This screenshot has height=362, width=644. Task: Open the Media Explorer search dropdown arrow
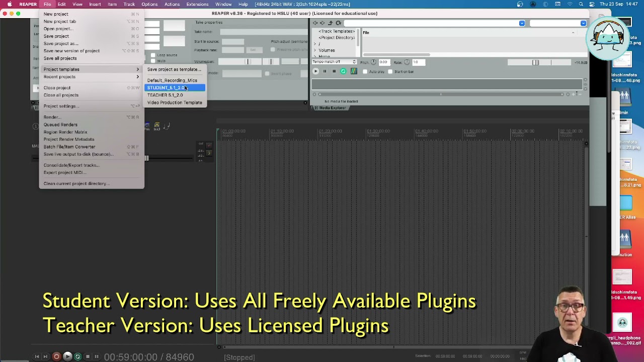click(583, 23)
